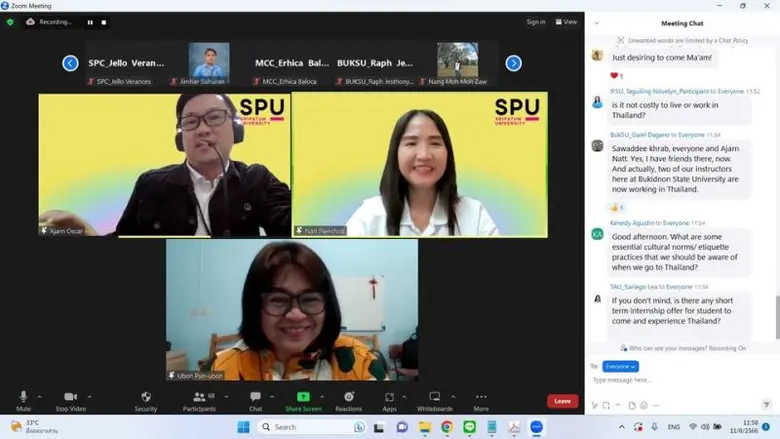Open the View layout menu
The height and width of the screenshot is (439, 780).
pos(568,22)
